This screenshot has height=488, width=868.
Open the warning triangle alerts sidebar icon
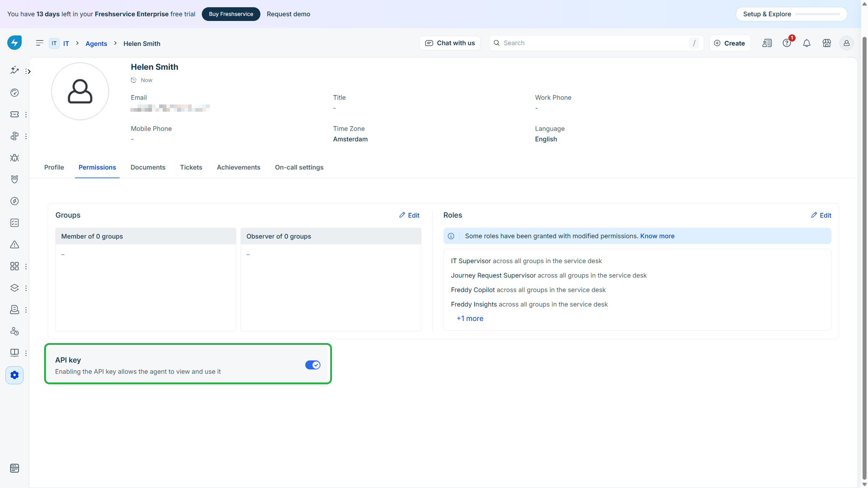pos(14,244)
